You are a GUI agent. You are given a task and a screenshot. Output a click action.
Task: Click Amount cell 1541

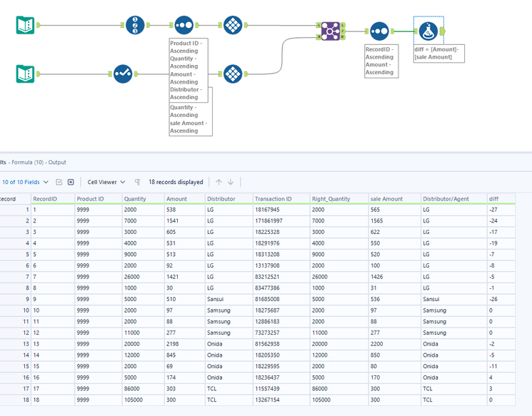(x=185, y=221)
